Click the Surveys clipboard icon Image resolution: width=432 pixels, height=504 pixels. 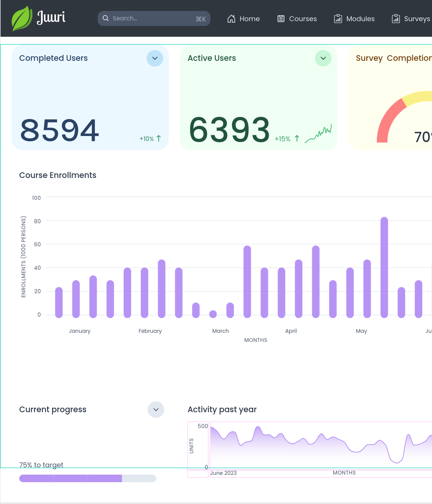click(396, 19)
